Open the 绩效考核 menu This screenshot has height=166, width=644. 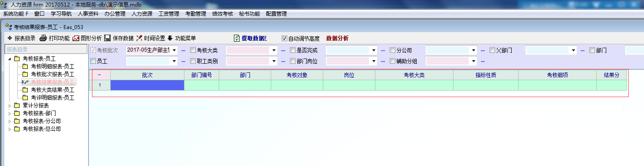point(223,13)
